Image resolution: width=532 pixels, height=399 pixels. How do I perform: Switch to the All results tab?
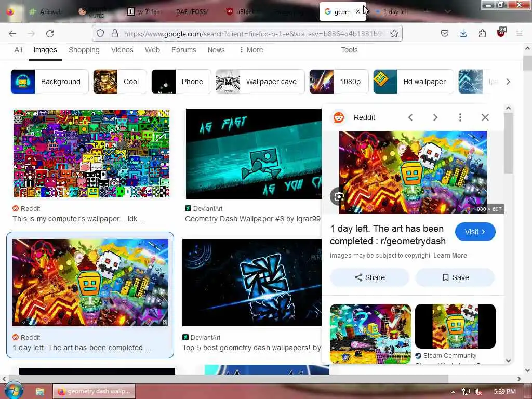18,50
